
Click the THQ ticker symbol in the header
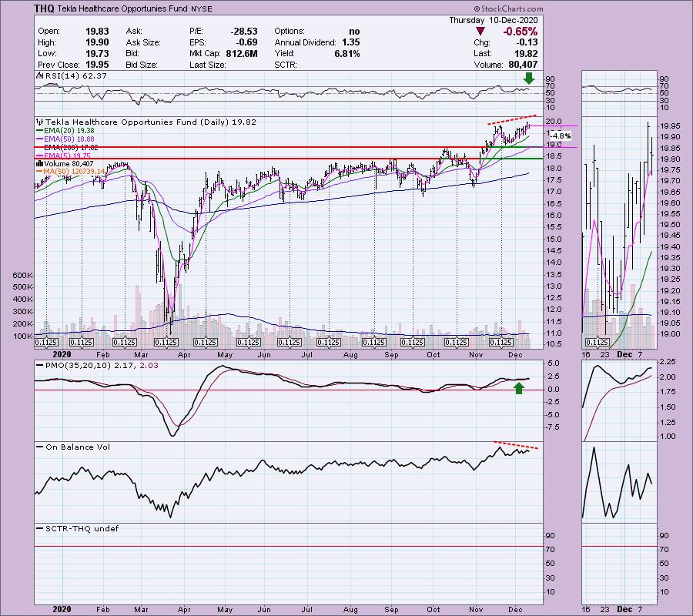[44, 8]
